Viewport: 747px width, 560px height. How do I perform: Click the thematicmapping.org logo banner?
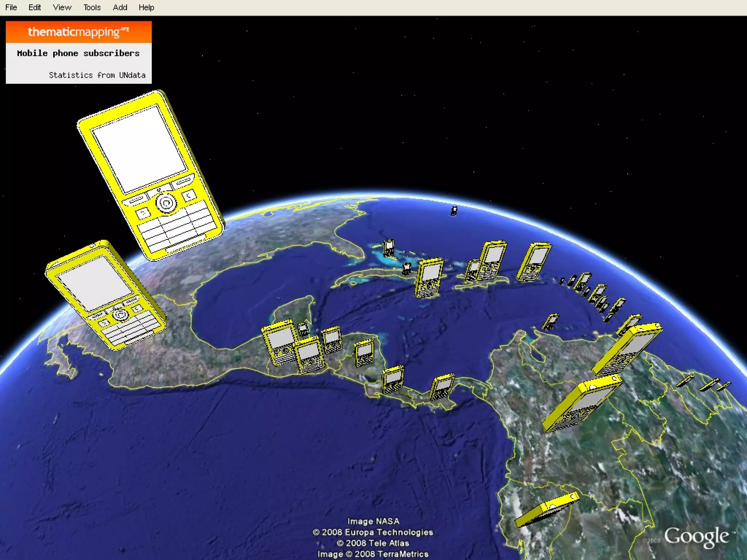[x=78, y=32]
